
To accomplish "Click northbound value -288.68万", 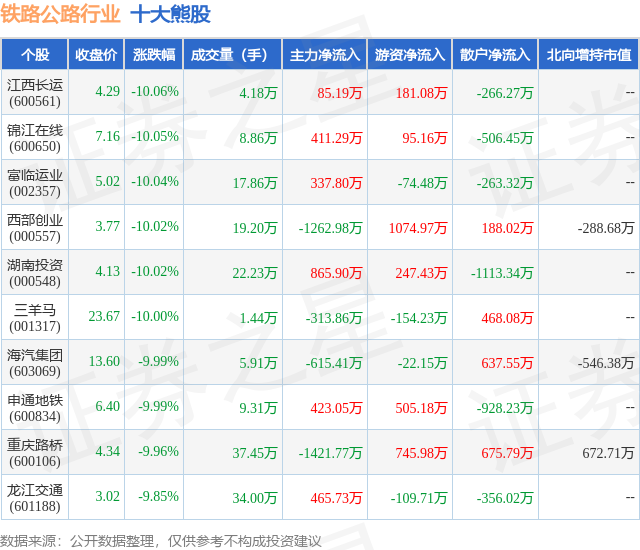I will (606, 228).
